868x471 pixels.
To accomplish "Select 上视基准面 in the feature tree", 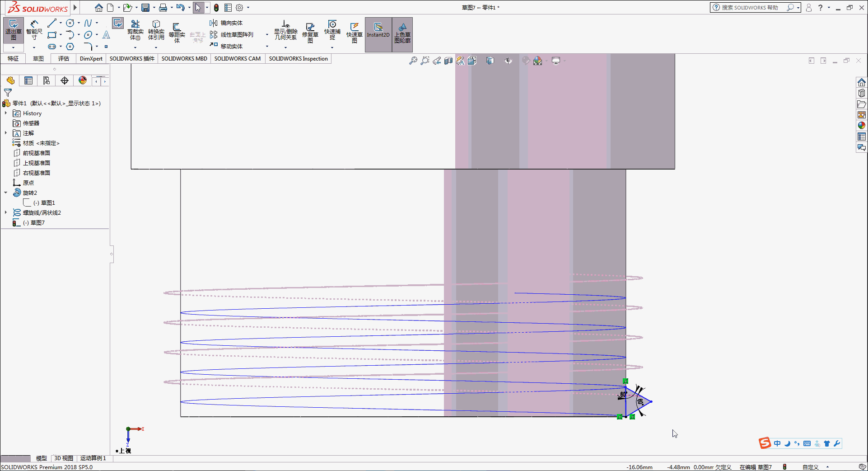I will coord(36,163).
